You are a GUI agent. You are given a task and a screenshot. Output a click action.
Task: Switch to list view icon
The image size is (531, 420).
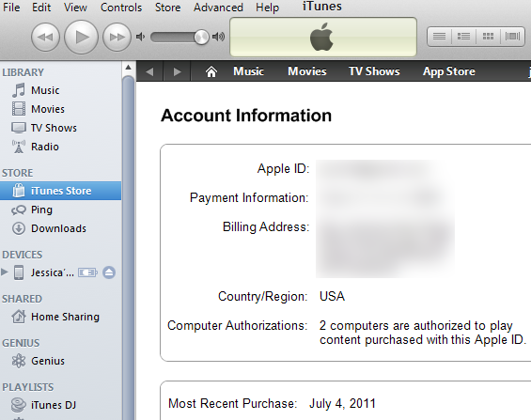(440, 37)
